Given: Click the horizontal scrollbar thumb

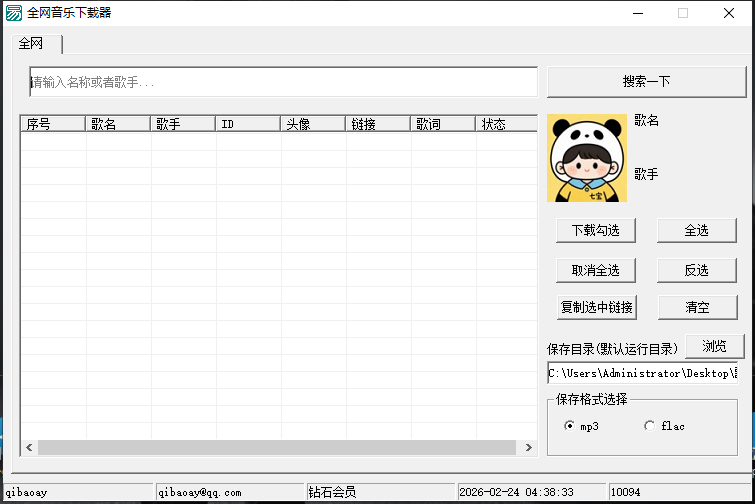Looking at the screenshot, I should coord(277,447).
